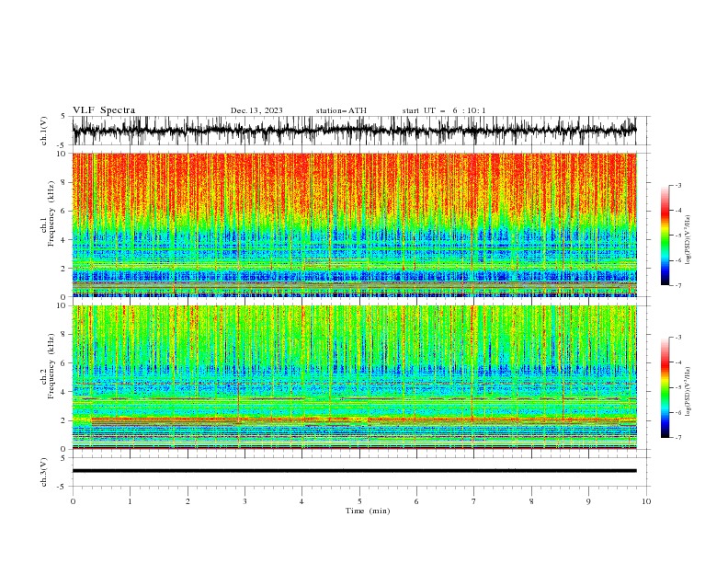Click ch.2 frequency tick label "4"
728x563 pixels.
64,392
